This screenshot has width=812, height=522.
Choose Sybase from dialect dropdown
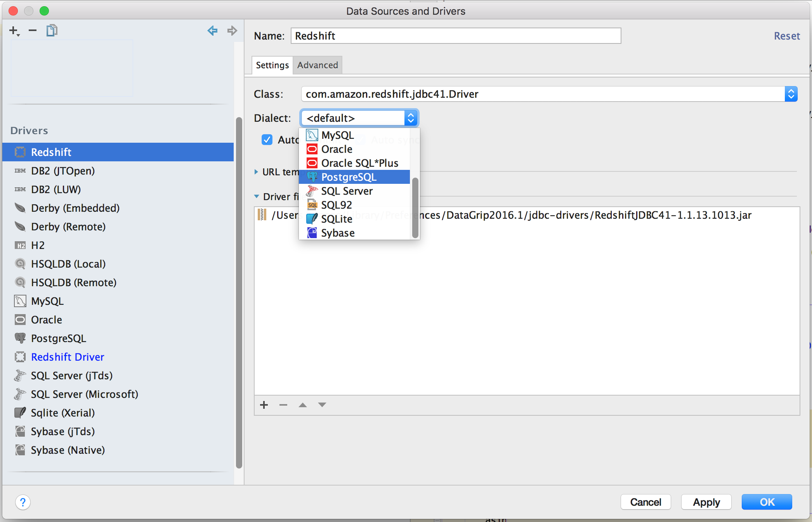(354, 233)
